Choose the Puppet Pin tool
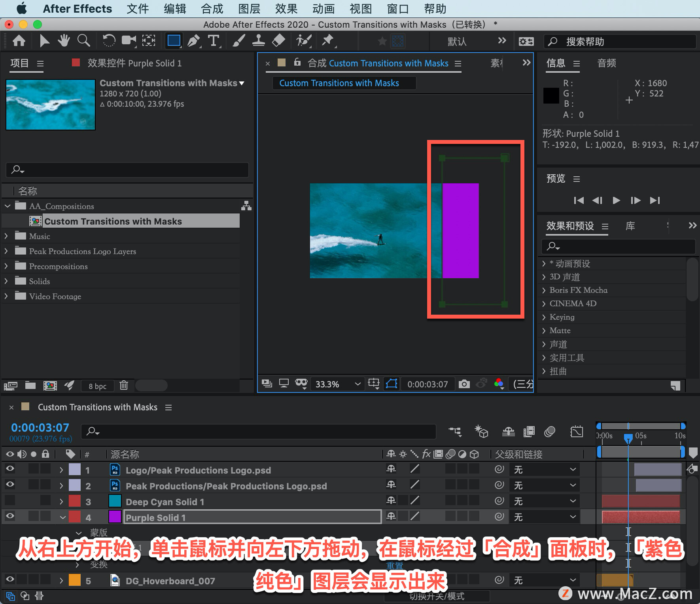This screenshot has width=700, height=604. point(328,41)
